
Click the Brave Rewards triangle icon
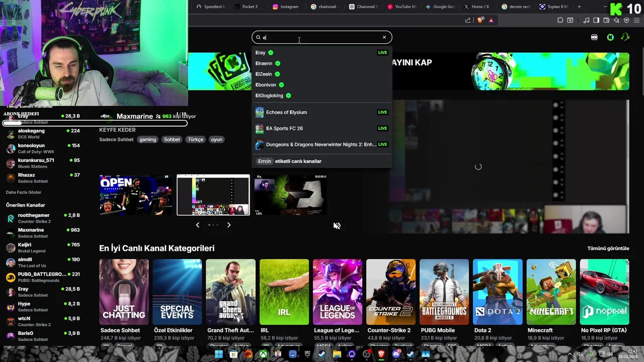[491, 20]
